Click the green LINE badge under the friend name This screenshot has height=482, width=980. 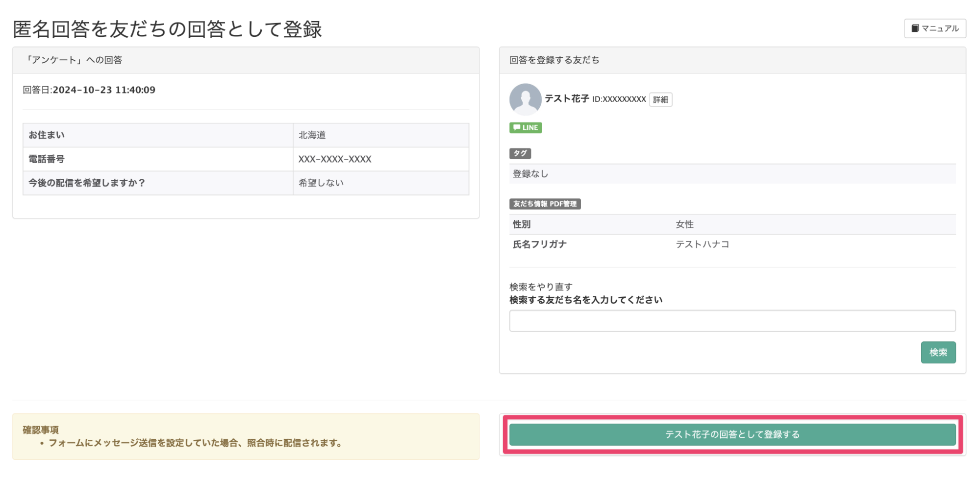[x=525, y=127]
